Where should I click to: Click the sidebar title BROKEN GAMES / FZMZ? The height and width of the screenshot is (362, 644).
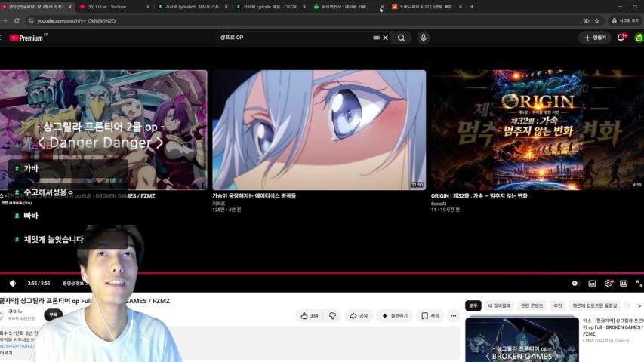pos(614,327)
